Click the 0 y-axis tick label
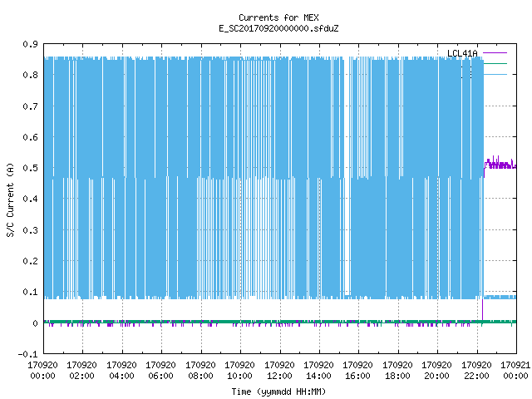 pyautogui.click(x=35, y=323)
